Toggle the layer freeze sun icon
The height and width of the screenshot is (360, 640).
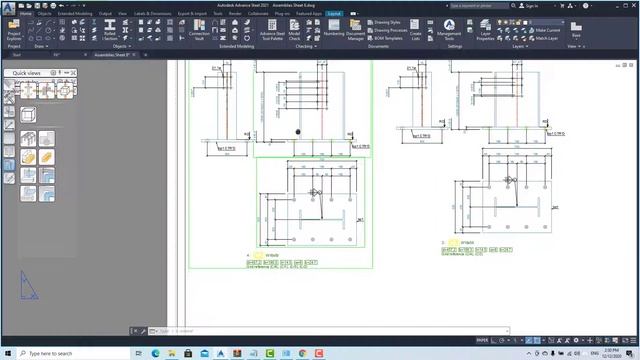coord(506,22)
